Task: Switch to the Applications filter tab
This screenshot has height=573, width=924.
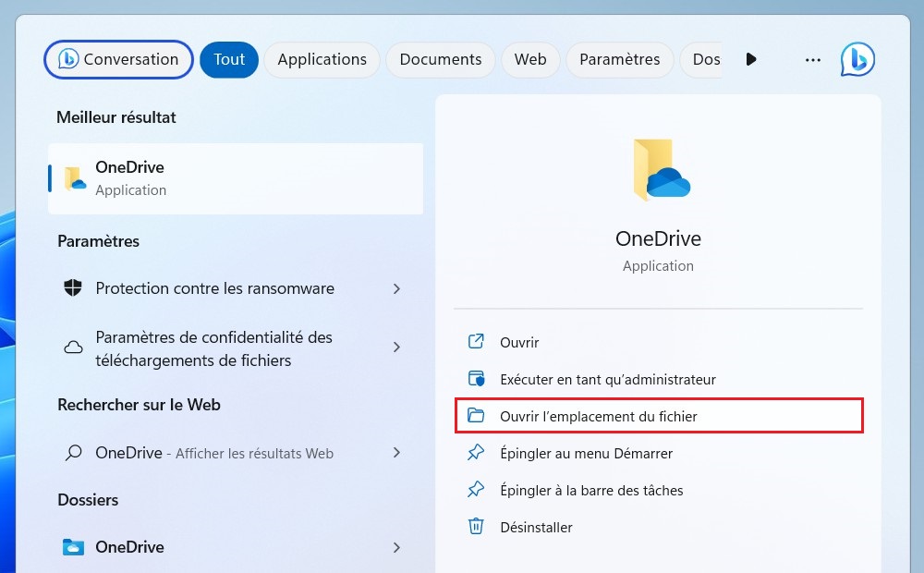Action: coord(322,59)
